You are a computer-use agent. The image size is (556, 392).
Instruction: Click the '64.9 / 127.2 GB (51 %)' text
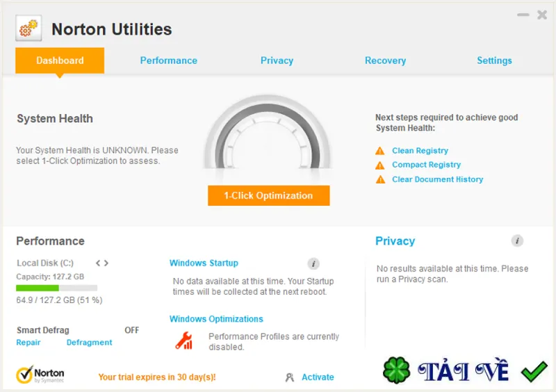tap(59, 300)
